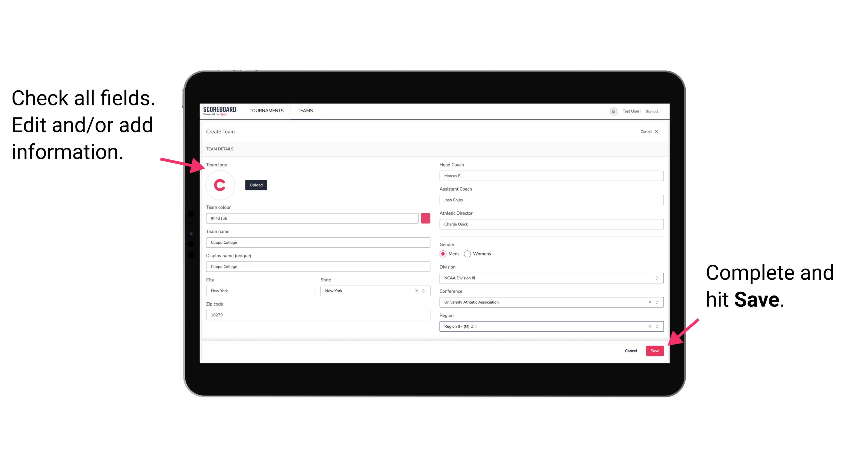Remove the selected Region value
Image resolution: width=868 pixels, height=467 pixels.
pos(648,326)
